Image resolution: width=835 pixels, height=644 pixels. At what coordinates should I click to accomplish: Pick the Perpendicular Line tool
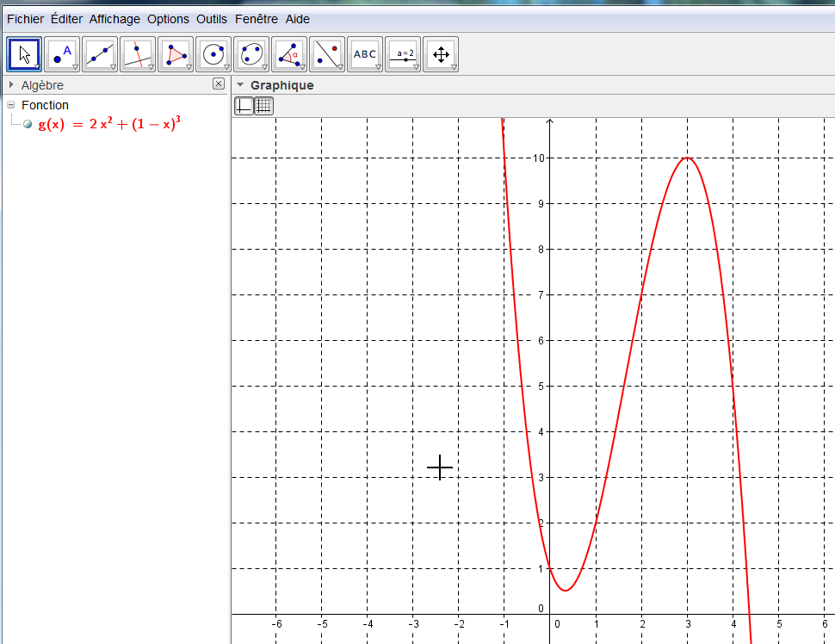[138, 54]
